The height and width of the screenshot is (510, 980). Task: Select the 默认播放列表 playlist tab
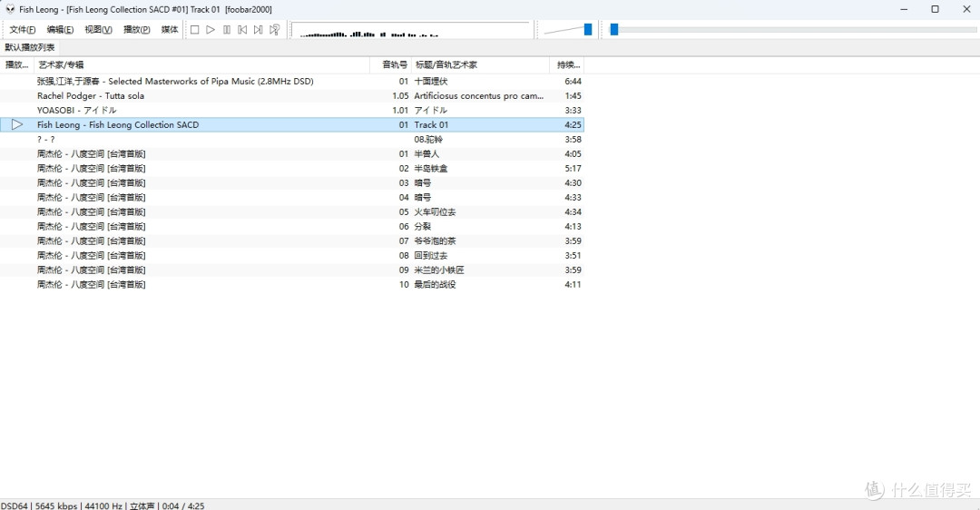click(30, 47)
